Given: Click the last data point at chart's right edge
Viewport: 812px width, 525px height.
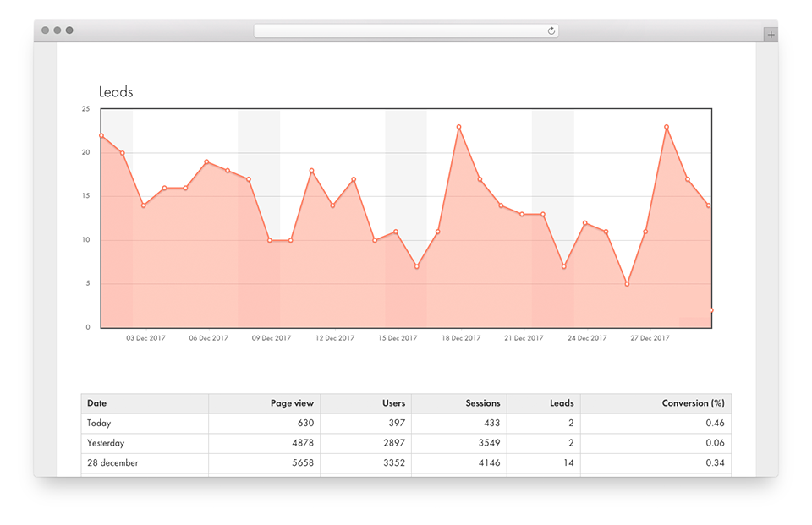Looking at the screenshot, I should pyautogui.click(x=711, y=310).
